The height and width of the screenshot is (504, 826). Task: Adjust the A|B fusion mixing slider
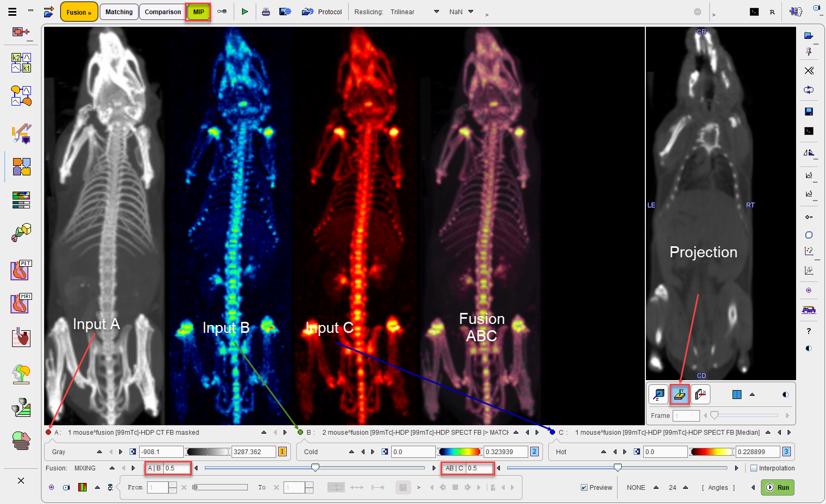pyautogui.click(x=315, y=468)
